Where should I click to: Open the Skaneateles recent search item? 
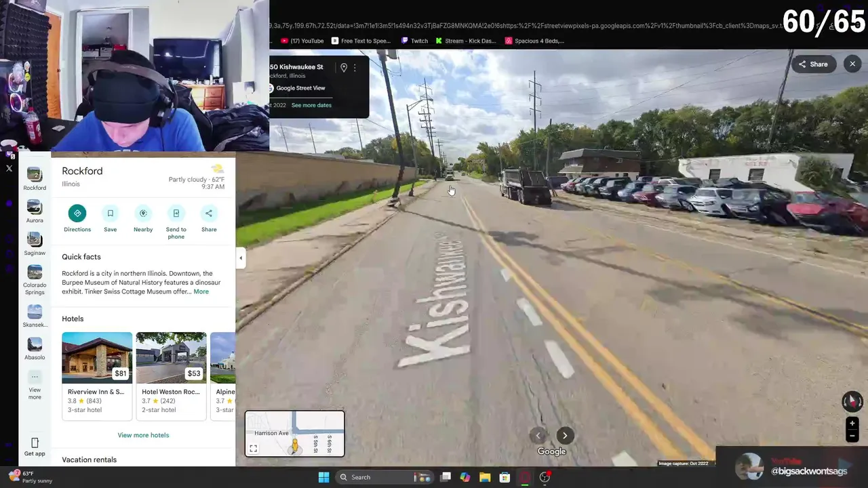[35, 316]
